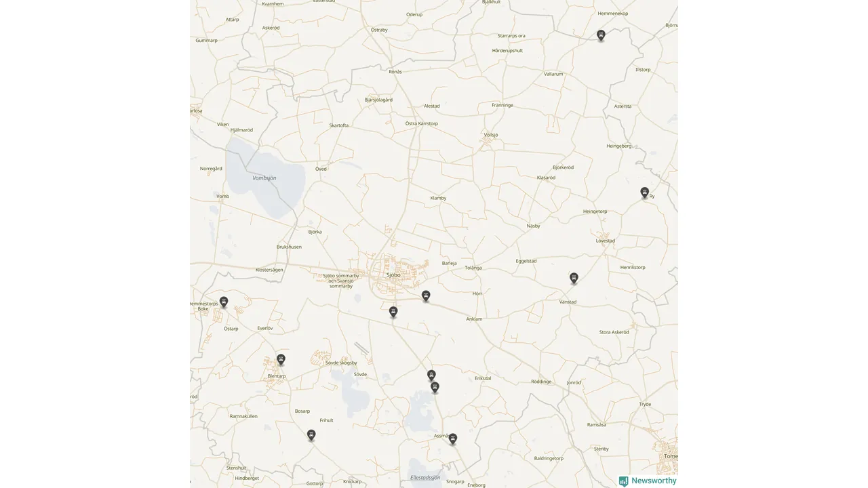Click the Stora Askeröd label
The image size is (868, 488).
coord(614,332)
